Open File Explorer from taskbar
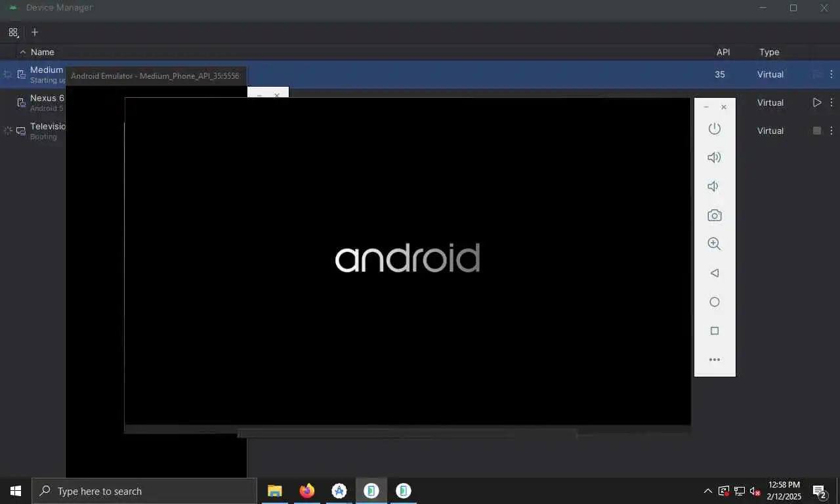Image resolution: width=840 pixels, height=504 pixels. [x=274, y=491]
